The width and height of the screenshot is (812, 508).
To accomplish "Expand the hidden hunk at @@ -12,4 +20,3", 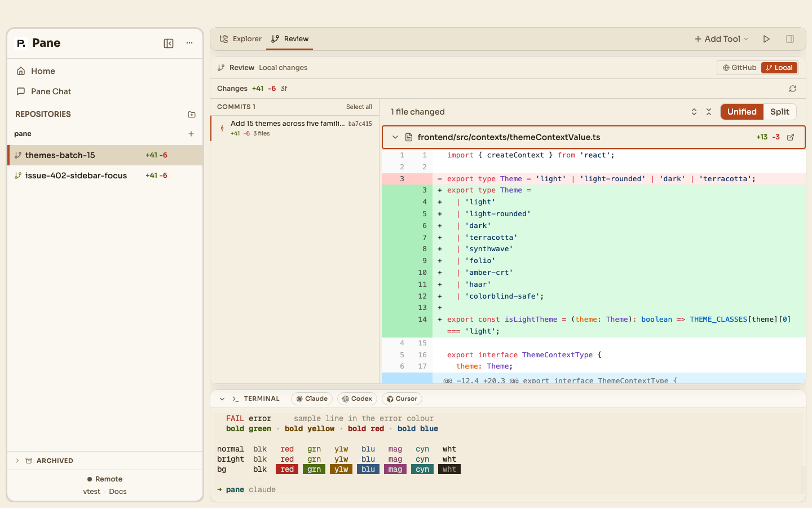I will coord(594,379).
